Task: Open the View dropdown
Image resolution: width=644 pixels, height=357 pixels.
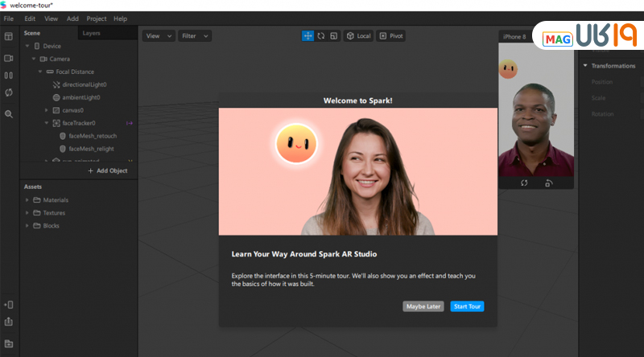Action: pos(158,36)
